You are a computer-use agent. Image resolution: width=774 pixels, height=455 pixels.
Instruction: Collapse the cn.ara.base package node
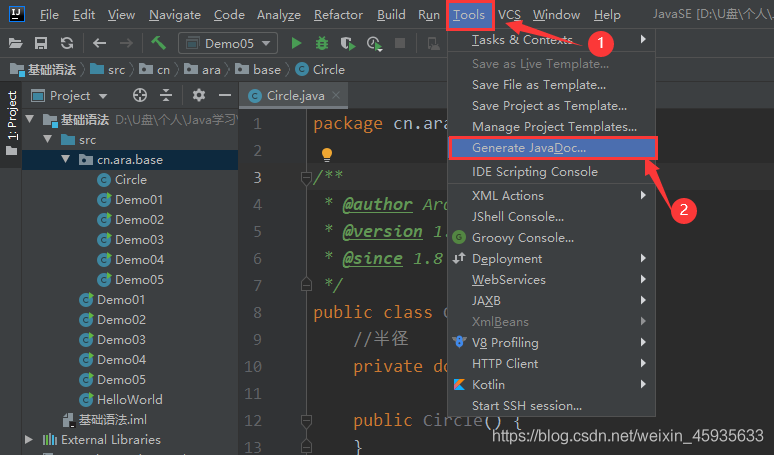coord(66,159)
